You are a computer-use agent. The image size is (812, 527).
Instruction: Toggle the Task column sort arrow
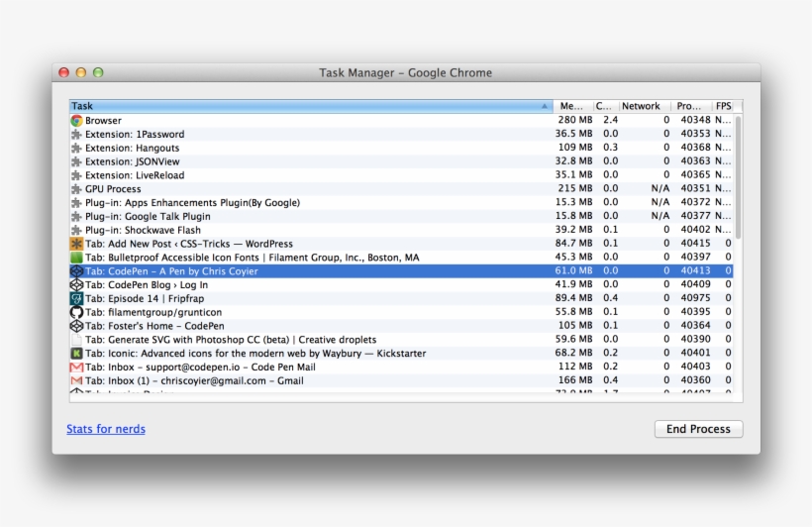click(545, 106)
